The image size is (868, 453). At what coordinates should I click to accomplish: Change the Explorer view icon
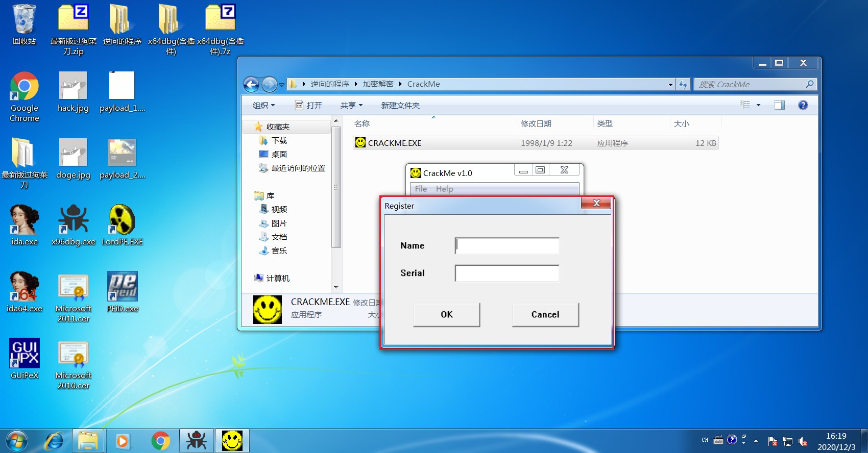[x=745, y=105]
